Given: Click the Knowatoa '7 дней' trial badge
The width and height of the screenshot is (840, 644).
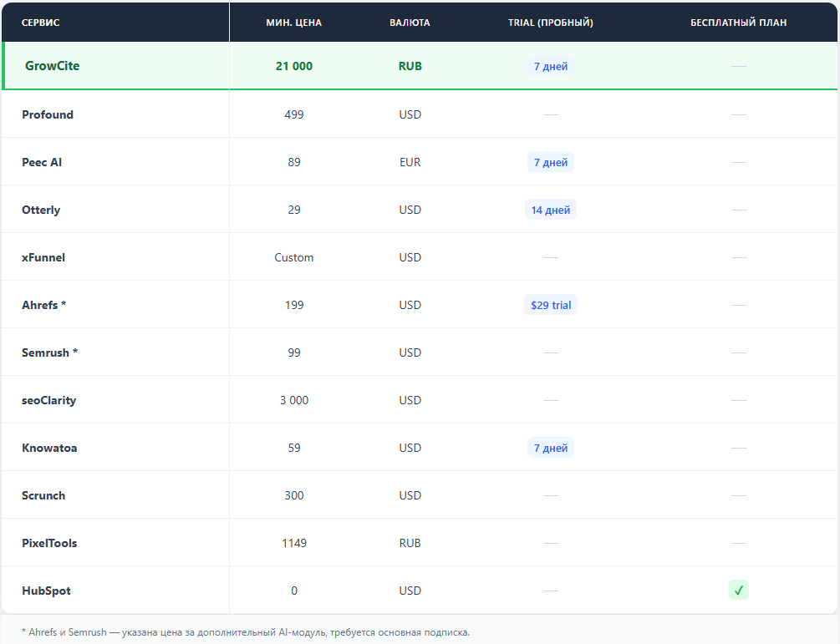Looking at the screenshot, I should (x=551, y=448).
